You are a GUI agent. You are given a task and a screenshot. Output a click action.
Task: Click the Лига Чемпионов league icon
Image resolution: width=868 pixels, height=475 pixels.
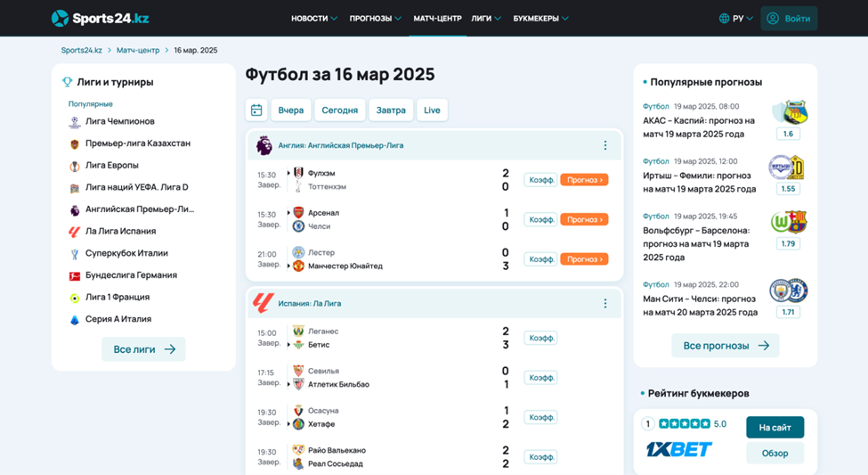pos(74,121)
